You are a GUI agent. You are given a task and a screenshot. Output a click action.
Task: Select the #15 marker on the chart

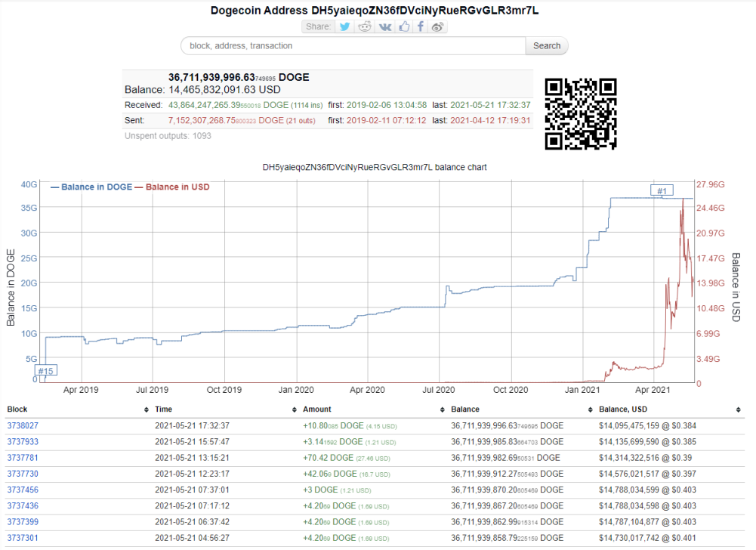pyautogui.click(x=46, y=370)
